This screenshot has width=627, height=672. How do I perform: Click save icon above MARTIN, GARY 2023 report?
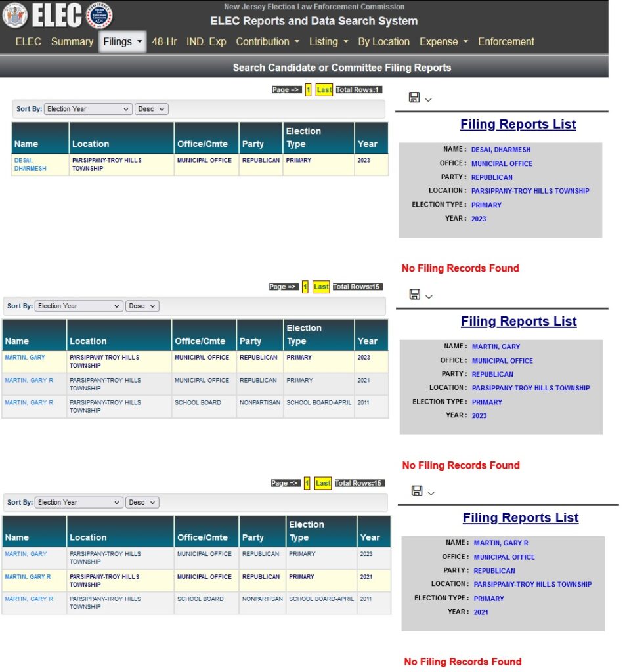(415, 295)
